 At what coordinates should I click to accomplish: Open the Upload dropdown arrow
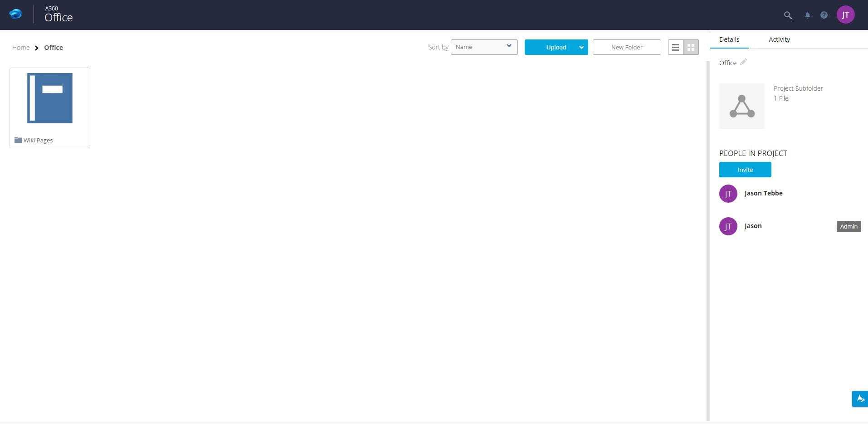(582, 47)
